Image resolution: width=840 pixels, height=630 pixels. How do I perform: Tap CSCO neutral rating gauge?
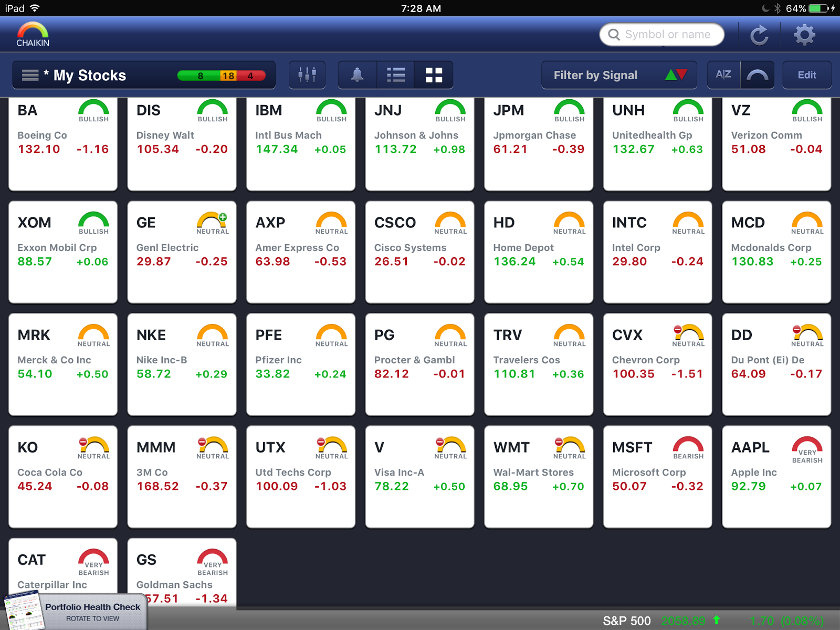tap(450, 223)
